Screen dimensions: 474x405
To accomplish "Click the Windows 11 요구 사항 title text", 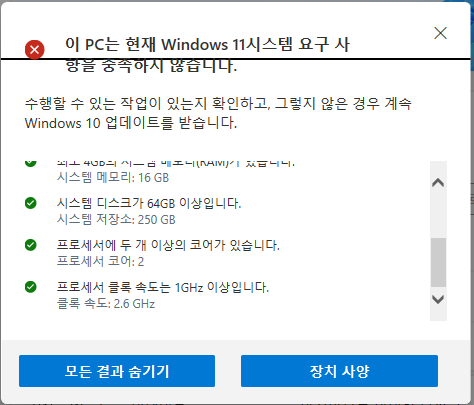I will click(x=208, y=54).
